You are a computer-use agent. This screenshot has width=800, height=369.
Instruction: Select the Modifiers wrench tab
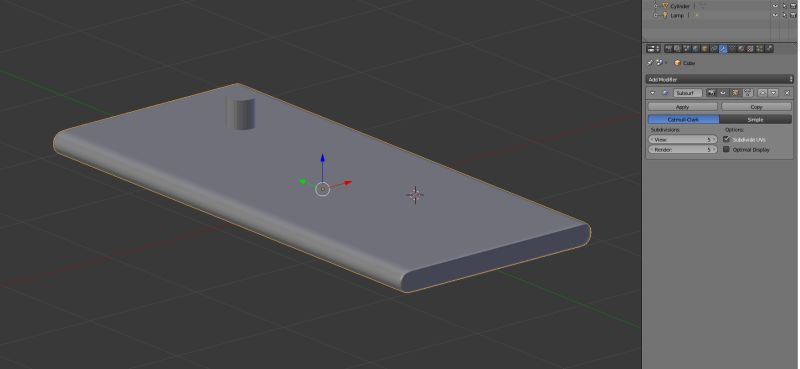coord(723,48)
